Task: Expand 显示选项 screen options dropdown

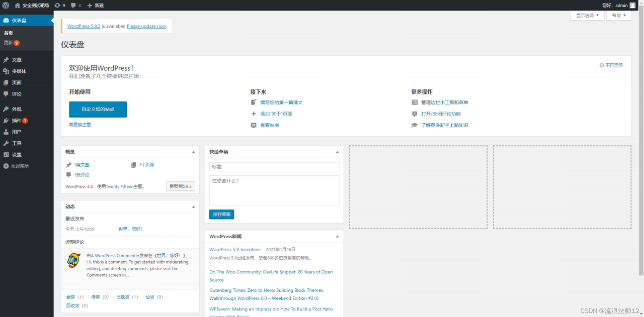Action: pos(588,16)
